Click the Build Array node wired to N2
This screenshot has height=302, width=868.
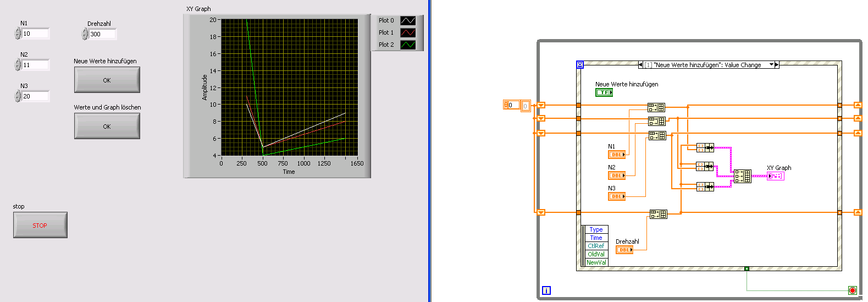point(657,121)
